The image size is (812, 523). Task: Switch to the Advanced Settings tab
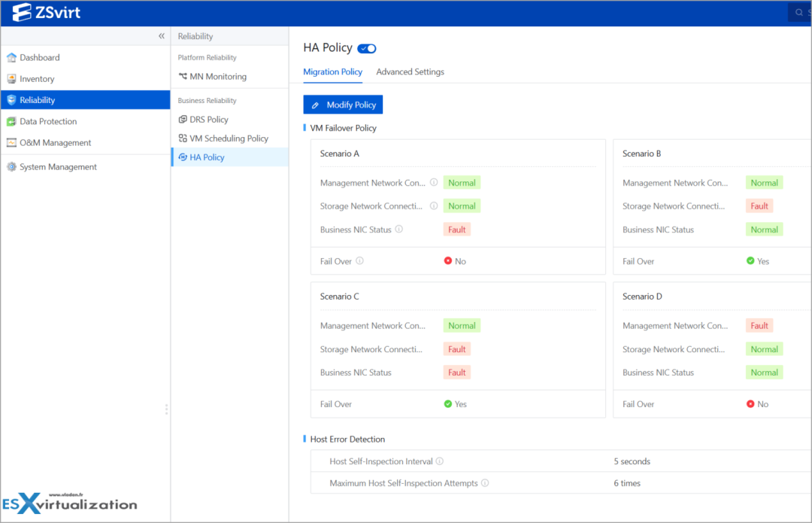click(411, 71)
